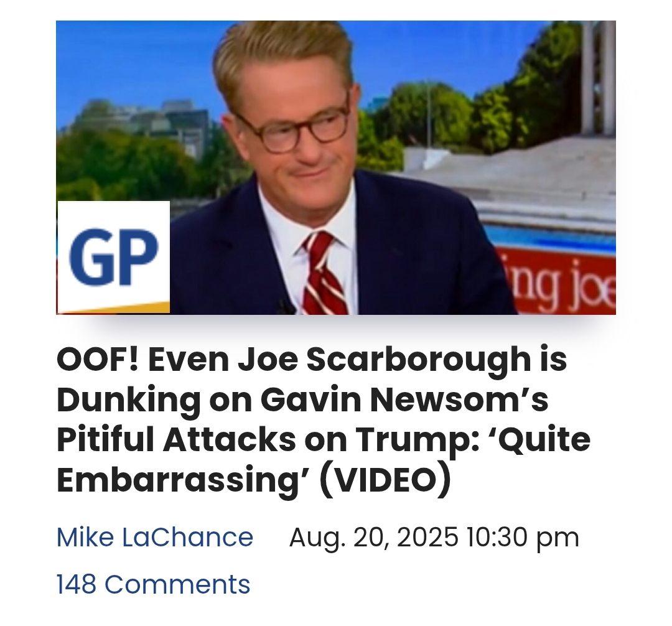This screenshot has width=672, height=626.
Task: Visit author Mike LaChance's page
Action: [155, 537]
